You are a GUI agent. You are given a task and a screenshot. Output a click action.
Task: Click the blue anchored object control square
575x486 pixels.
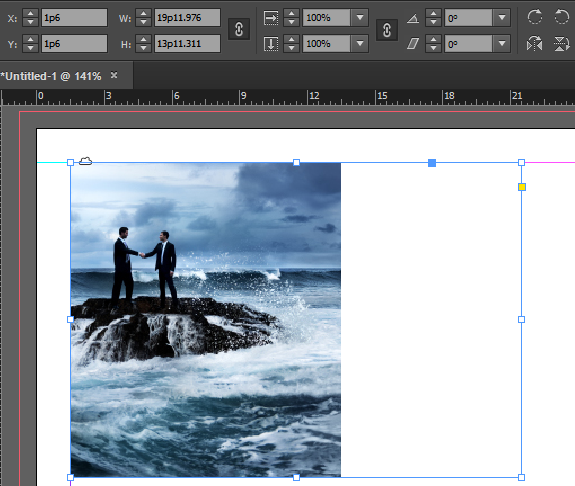coord(432,163)
